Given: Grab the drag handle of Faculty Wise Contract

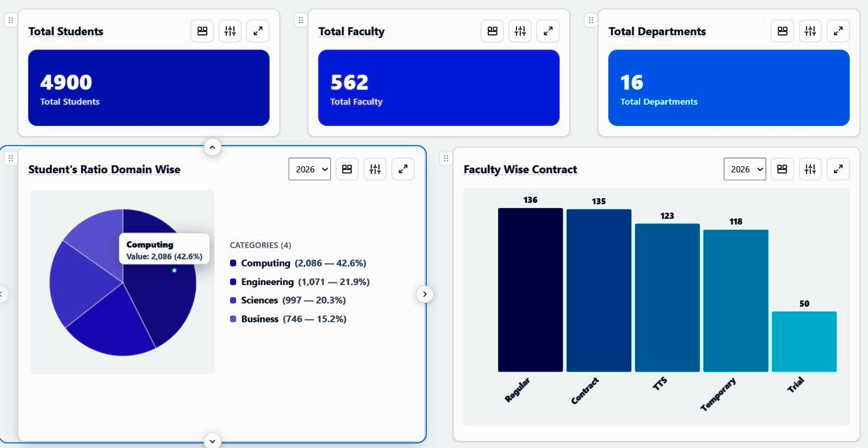Looking at the screenshot, I should click(446, 159).
